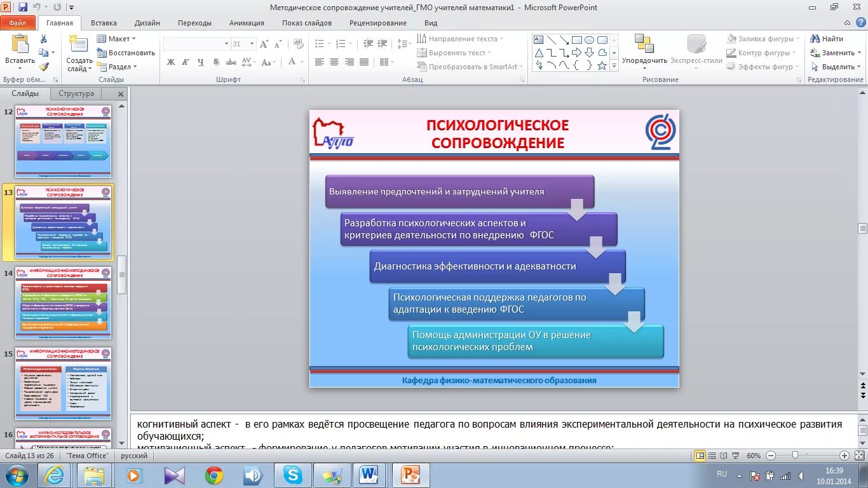Select the 5-point Star shape
This screenshot has height=488, width=868.
click(602, 65)
